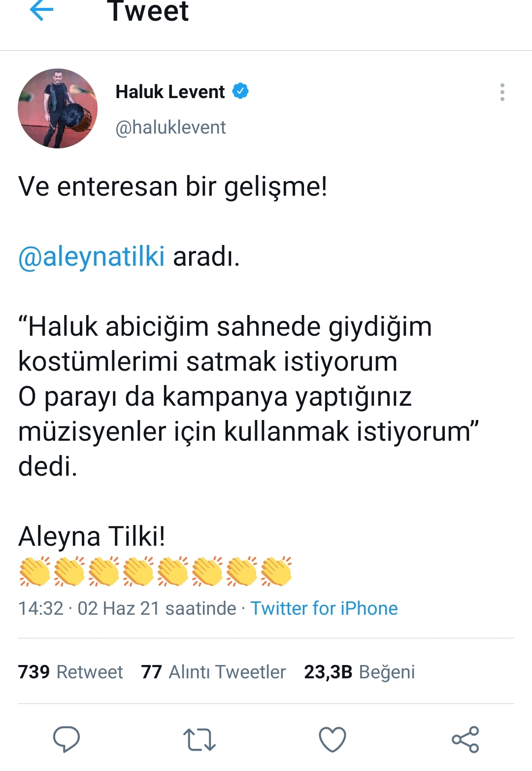Go back using the arrow icon
Image resolution: width=532 pixels, height=771 pixels.
41,11
